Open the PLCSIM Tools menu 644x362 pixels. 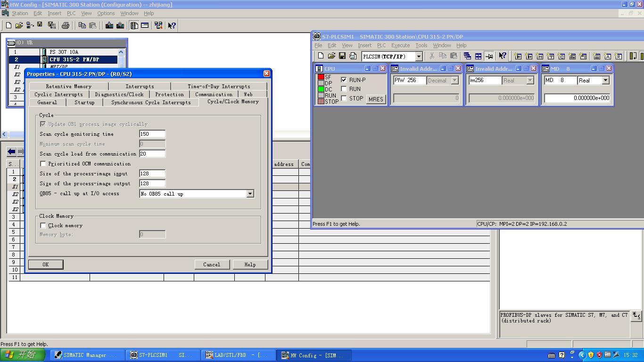point(421,45)
